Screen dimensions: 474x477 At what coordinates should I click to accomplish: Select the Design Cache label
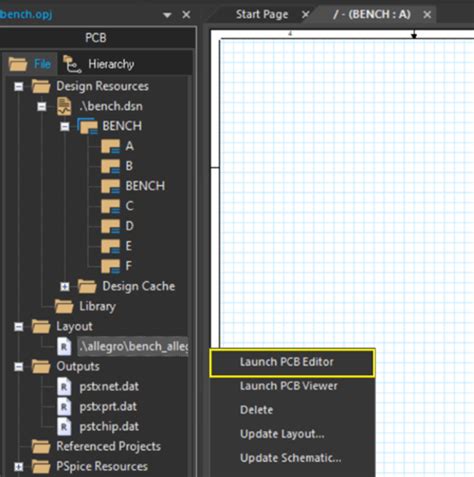click(139, 286)
